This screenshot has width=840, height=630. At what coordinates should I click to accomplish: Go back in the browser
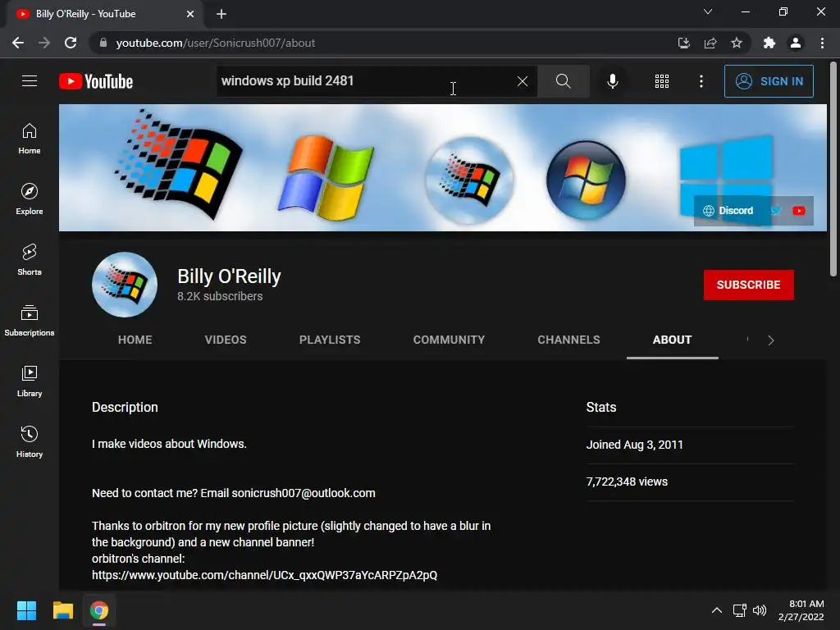pos(18,43)
